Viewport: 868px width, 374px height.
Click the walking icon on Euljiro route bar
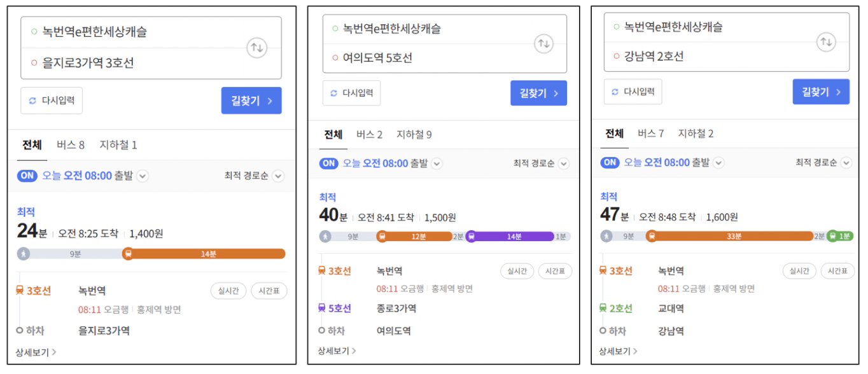pos(24,254)
